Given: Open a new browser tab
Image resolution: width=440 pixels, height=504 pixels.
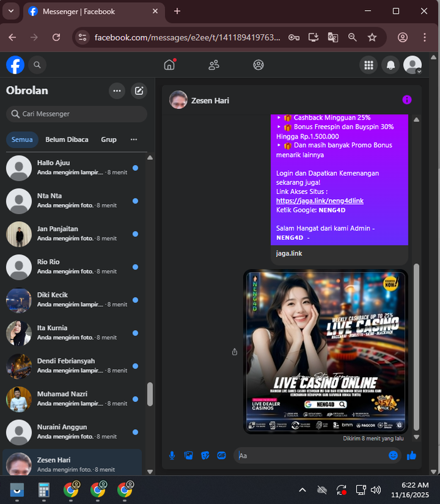Looking at the screenshot, I should click(x=177, y=11).
